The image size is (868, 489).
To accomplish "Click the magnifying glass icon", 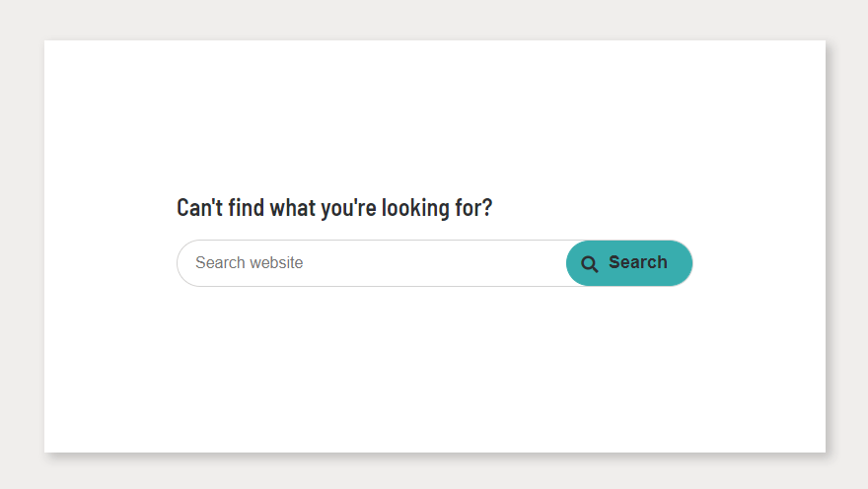I will tap(590, 263).
